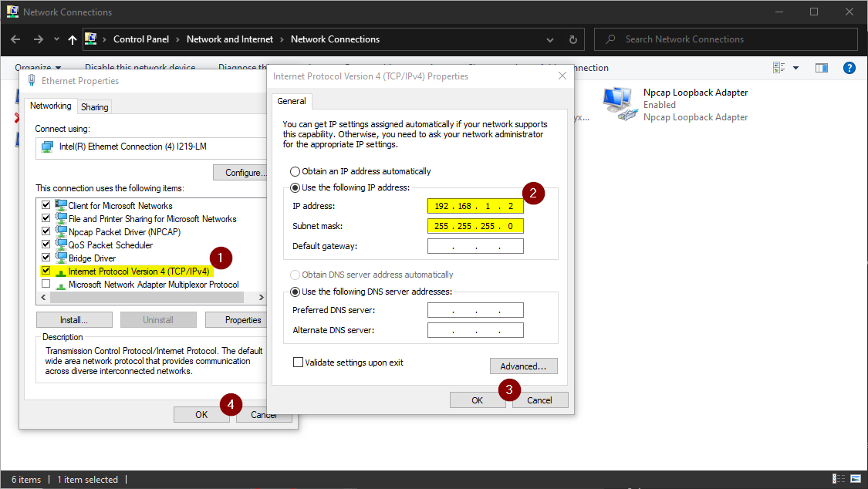Switch to the Sharing tab

pyautogui.click(x=95, y=106)
